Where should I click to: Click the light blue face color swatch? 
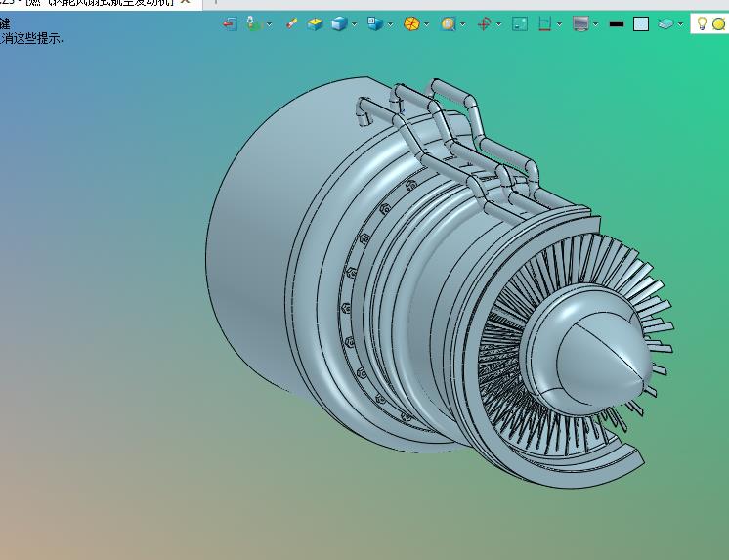tap(641, 23)
